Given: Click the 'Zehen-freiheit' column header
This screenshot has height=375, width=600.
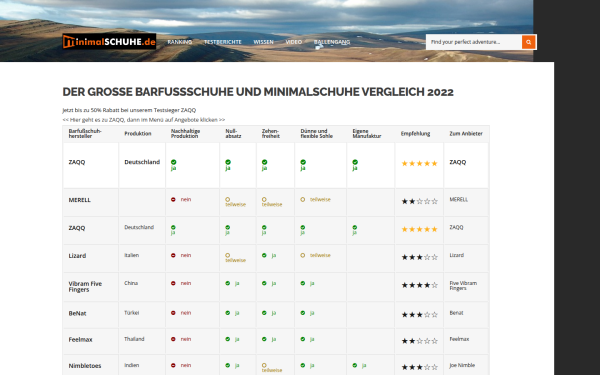Looking at the screenshot, I should click(271, 134).
